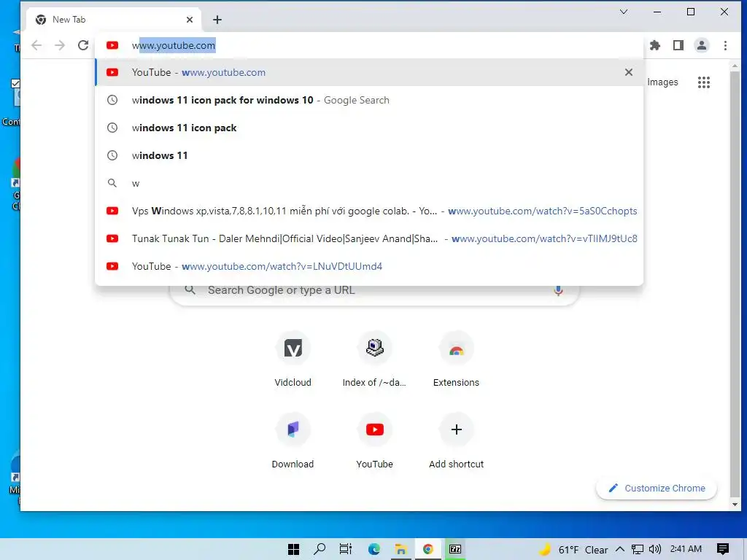Viewport: 747px width, 560px height.
Task: Open Task View in taskbar
Action: [346, 549]
